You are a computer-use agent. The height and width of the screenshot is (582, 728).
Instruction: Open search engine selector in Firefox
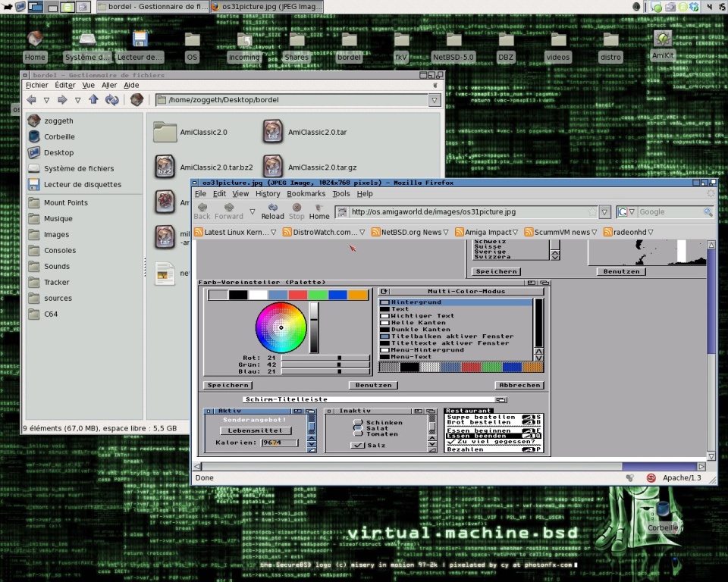(x=626, y=212)
